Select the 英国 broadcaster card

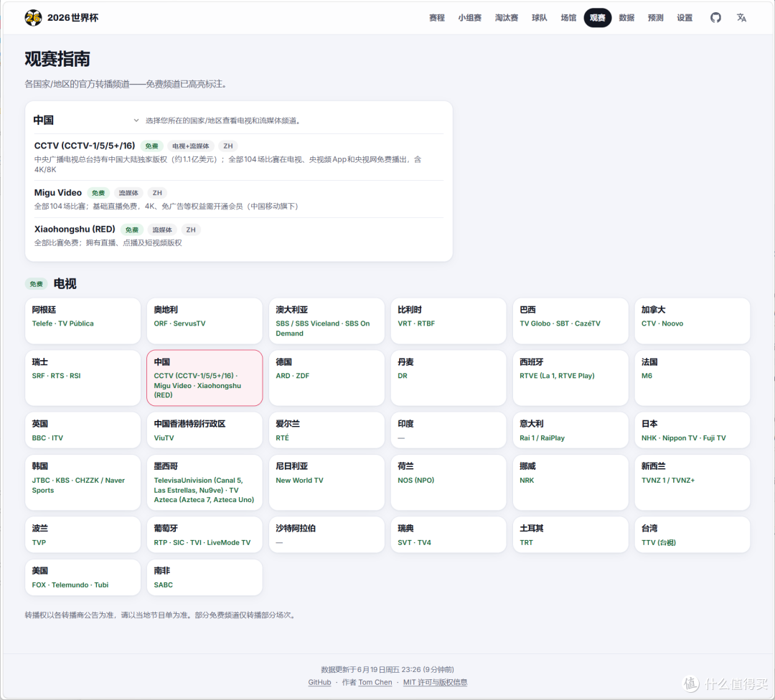click(x=83, y=430)
